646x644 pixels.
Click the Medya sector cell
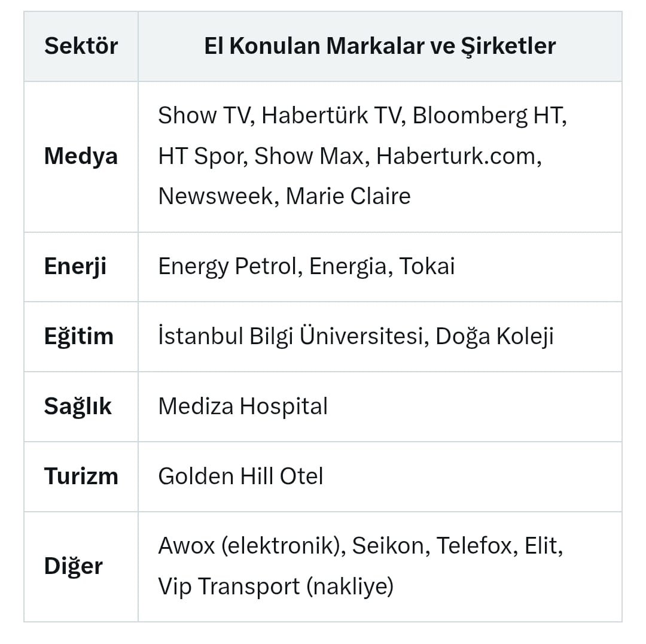[x=81, y=156]
